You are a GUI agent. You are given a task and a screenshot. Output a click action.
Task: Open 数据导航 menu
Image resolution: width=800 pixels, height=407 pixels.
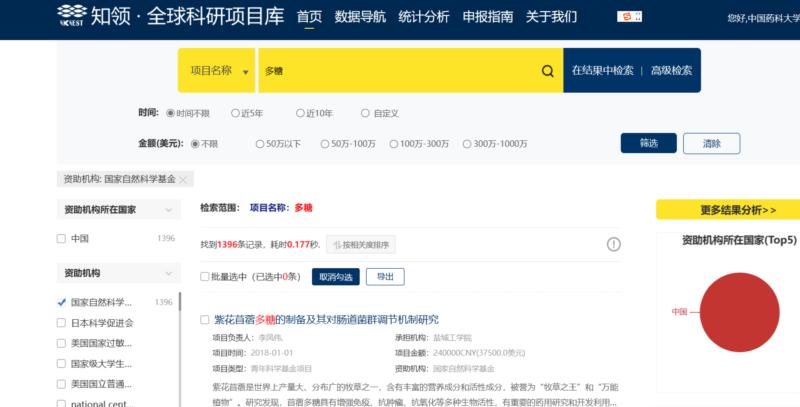[360, 17]
